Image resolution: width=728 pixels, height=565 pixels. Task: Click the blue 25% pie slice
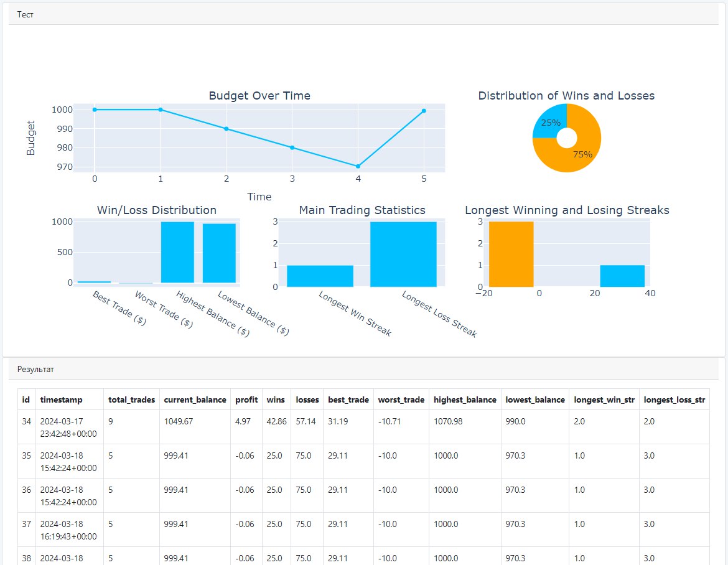coord(549,121)
